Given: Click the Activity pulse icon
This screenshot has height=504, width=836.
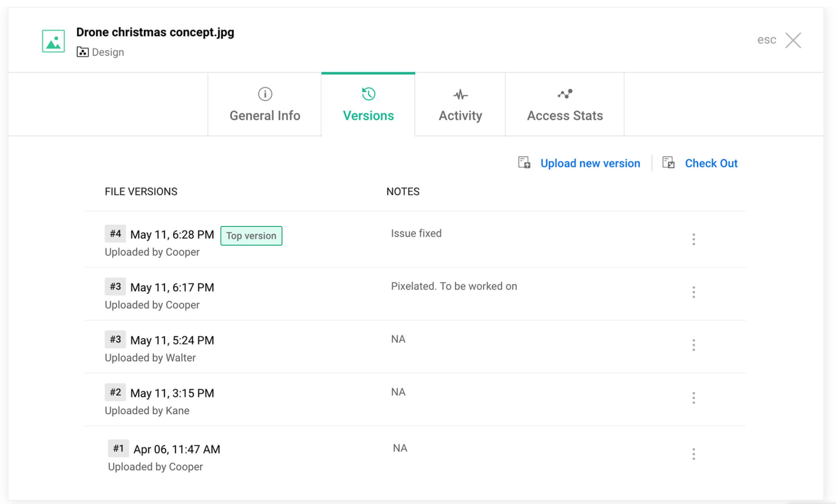Looking at the screenshot, I should 460,94.
